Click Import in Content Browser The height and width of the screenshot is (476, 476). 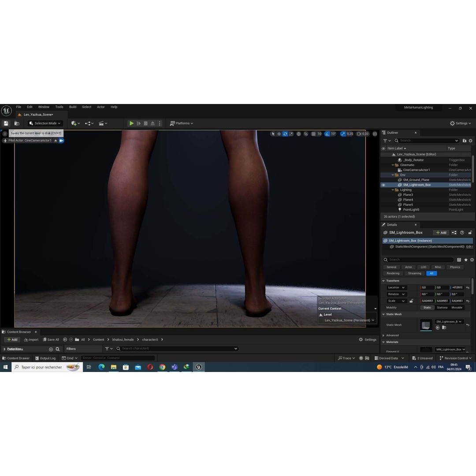31,340
